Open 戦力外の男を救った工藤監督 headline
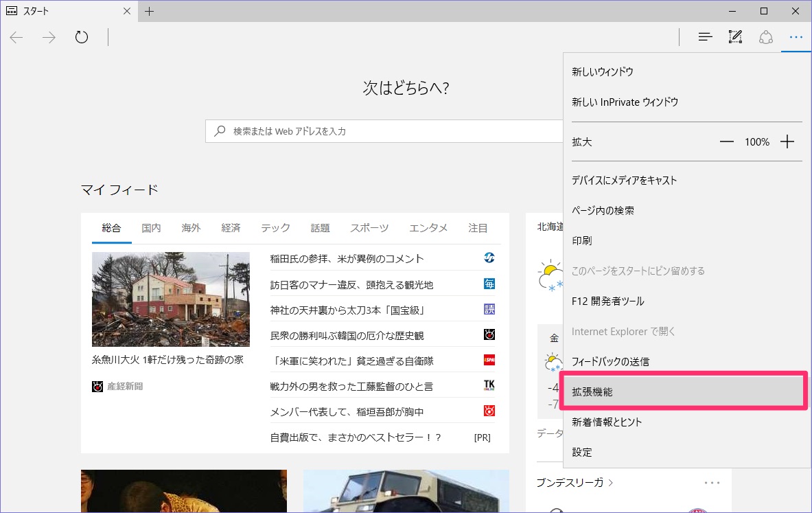The width and height of the screenshot is (812, 513). point(351,386)
